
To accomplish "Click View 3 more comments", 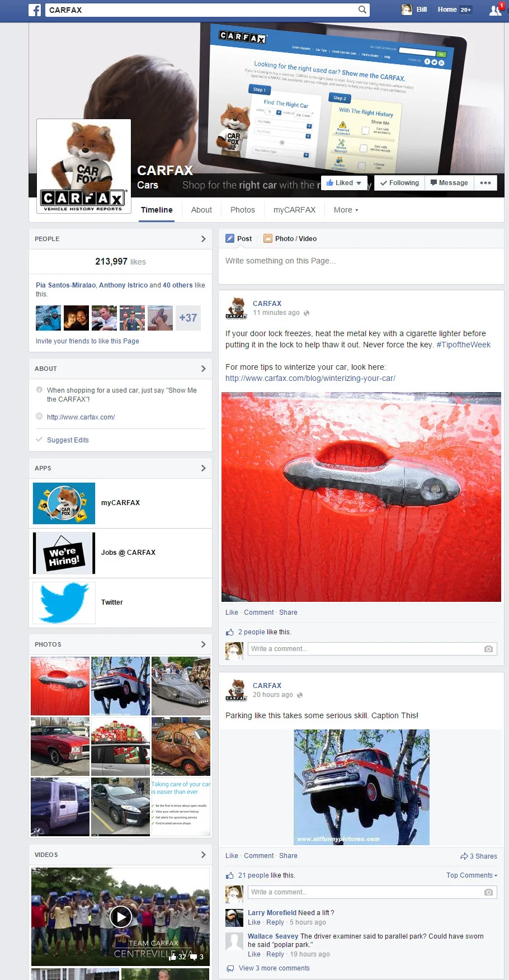I will [274, 968].
